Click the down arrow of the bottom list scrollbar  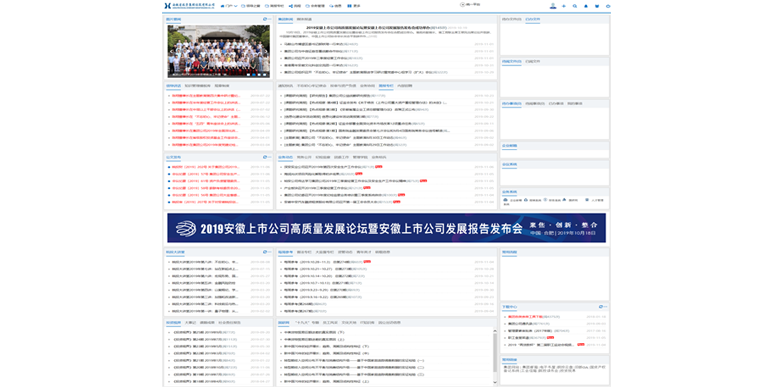(495, 382)
